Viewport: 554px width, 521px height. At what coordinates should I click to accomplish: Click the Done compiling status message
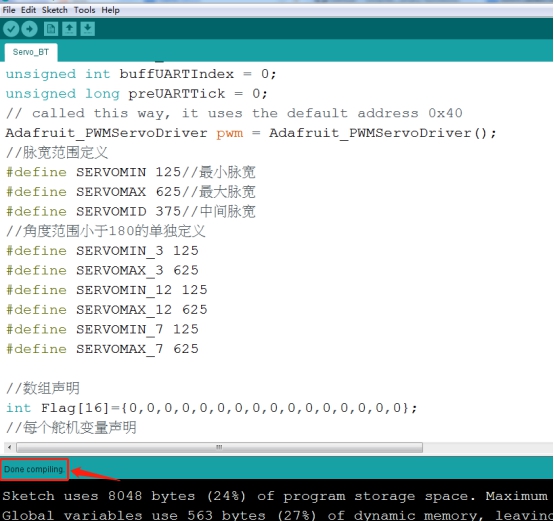[34, 469]
